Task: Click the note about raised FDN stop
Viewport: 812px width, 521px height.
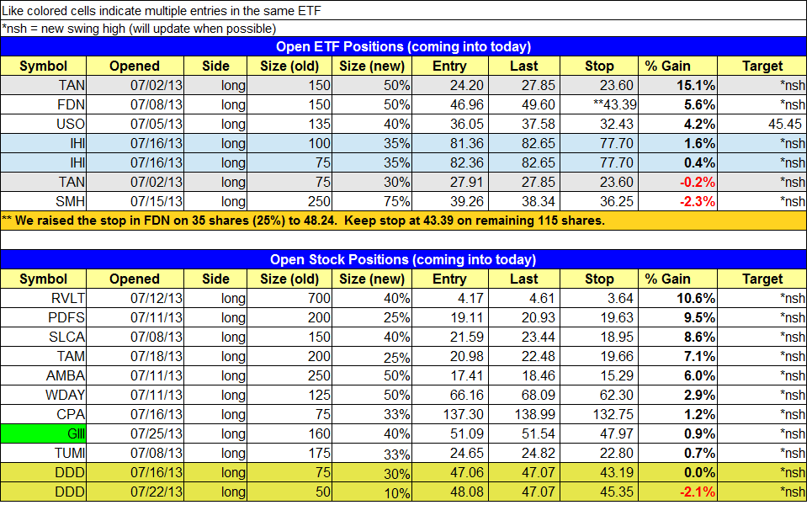Action: pos(403,221)
